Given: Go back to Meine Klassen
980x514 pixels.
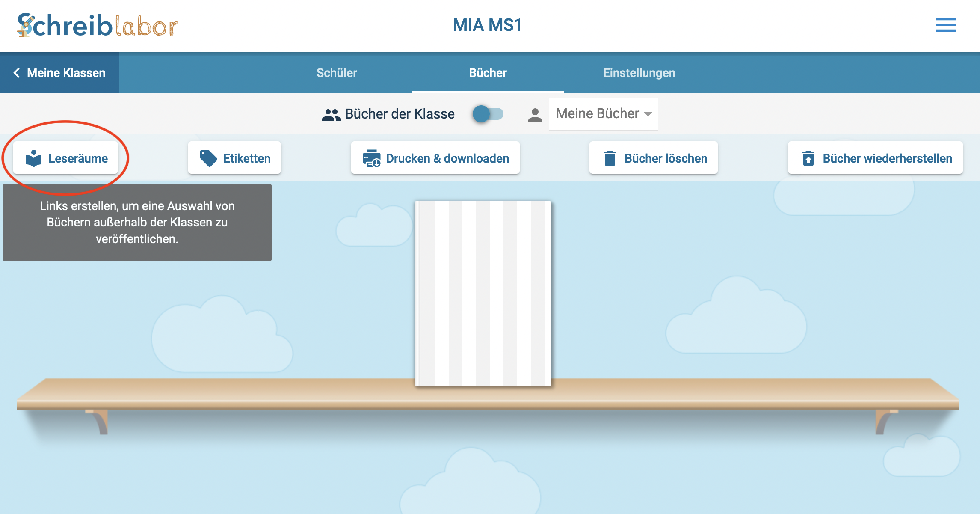Looking at the screenshot, I should pyautogui.click(x=60, y=73).
